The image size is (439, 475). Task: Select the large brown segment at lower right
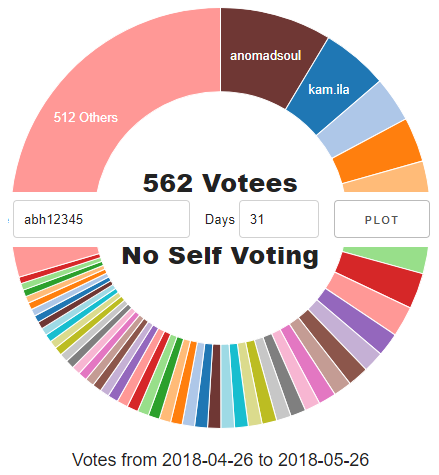point(332,346)
